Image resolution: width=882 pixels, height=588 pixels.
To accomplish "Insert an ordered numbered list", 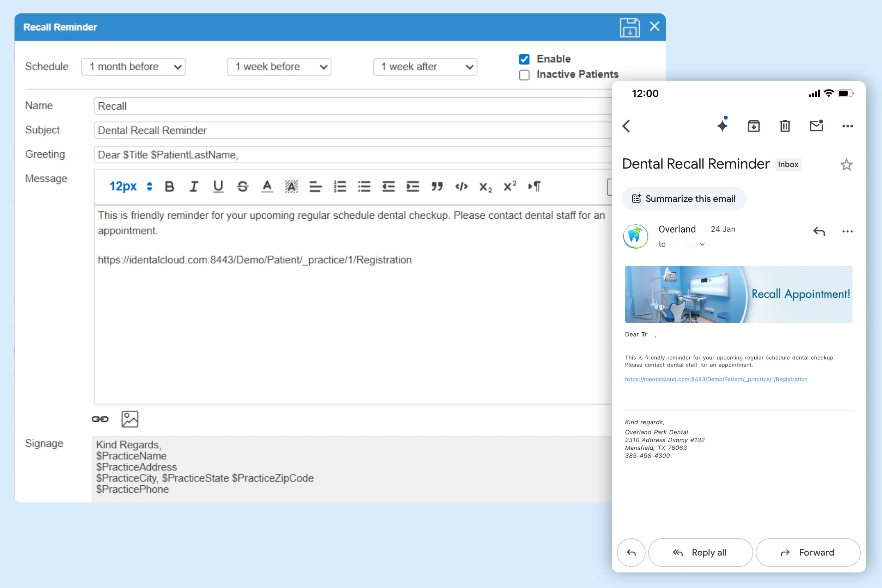I will point(340,186).
